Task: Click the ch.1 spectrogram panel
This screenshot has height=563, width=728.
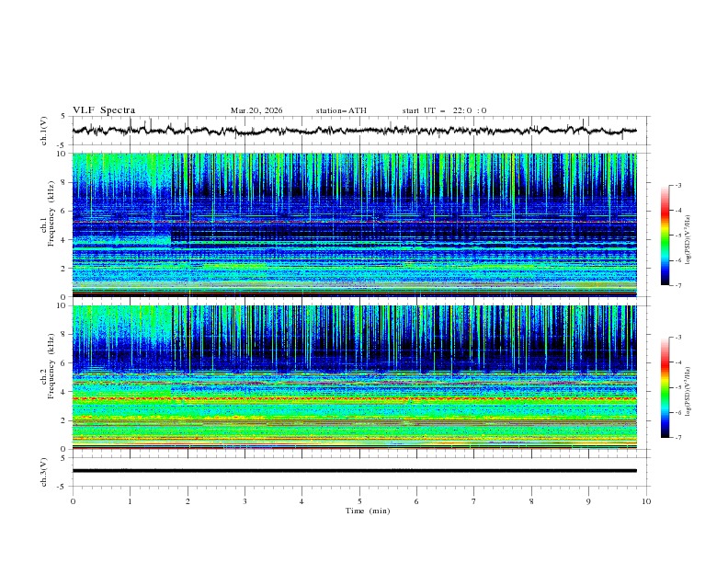Action: [354, 224]
